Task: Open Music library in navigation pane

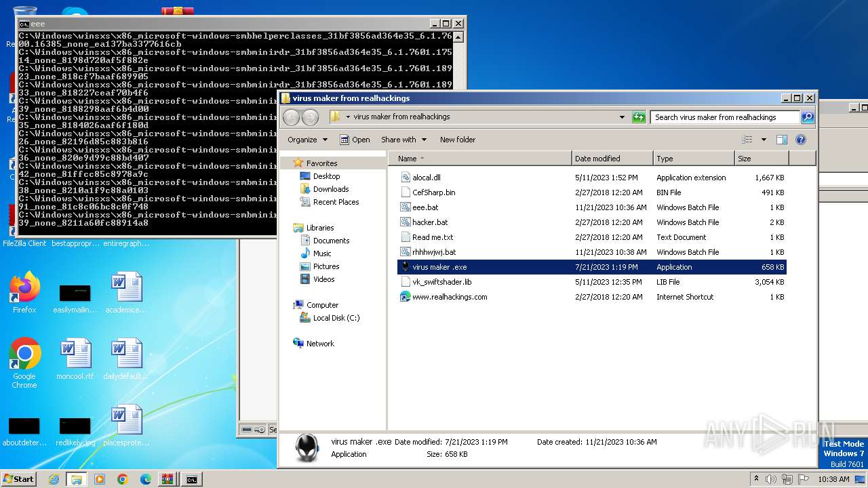Action: pos(322,253)
